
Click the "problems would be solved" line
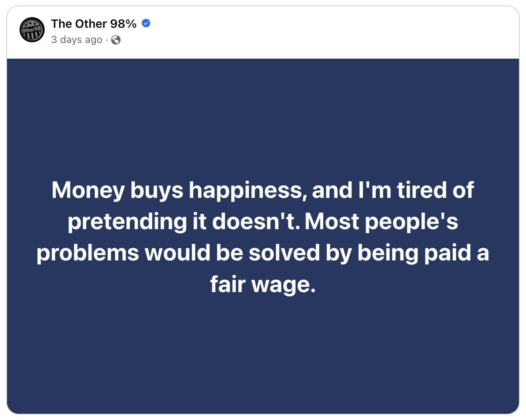263,253
